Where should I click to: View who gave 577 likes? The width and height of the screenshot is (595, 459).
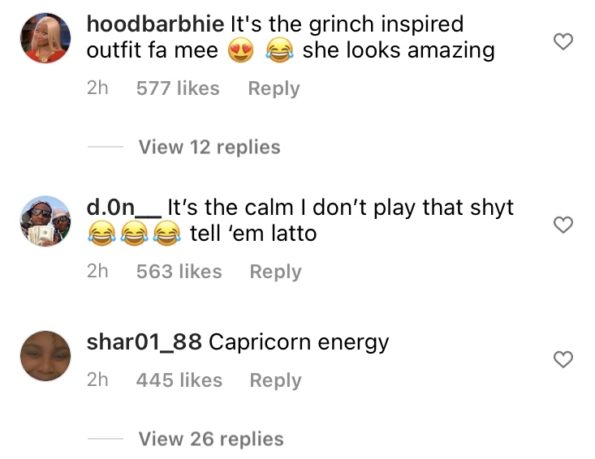pyautogui.click(x=178, y=88)
